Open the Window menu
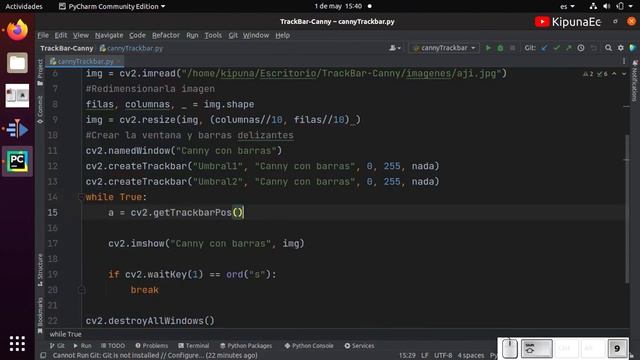The width and height of the screenshot is (640, 360). point(256,35)
